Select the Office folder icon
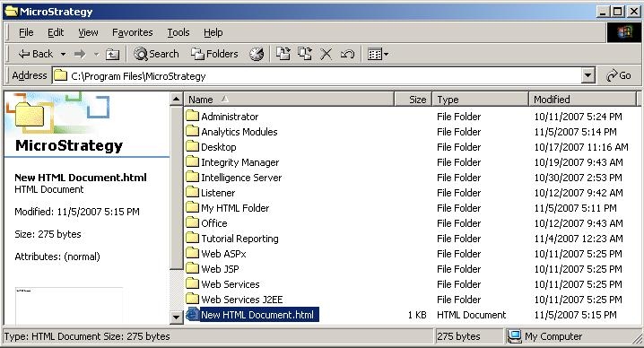Screen dimensions: 644x348 tap(192, 222)
